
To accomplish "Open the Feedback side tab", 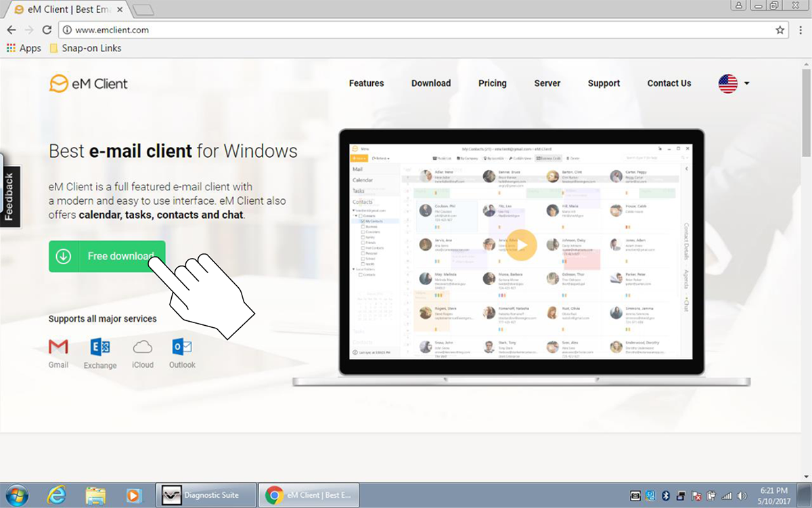I will 9,196.
